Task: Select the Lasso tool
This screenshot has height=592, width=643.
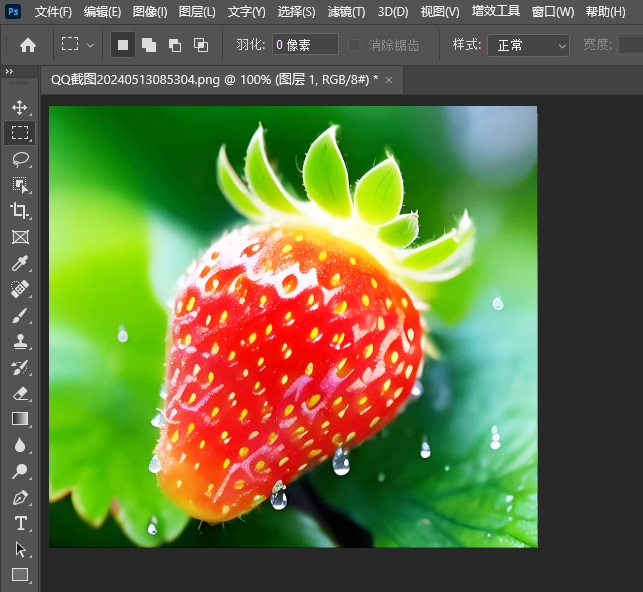Action: (x=20, y=159)
